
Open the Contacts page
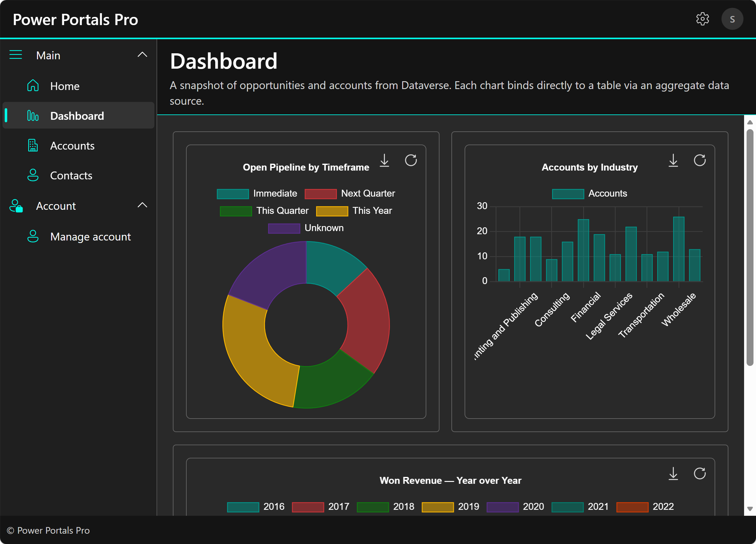click(78, 175)
